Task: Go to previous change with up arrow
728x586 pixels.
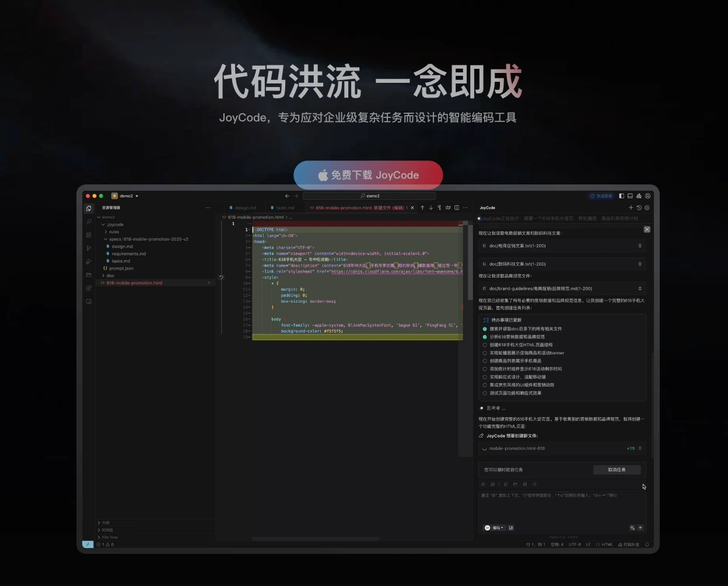Action: (422, 208)
